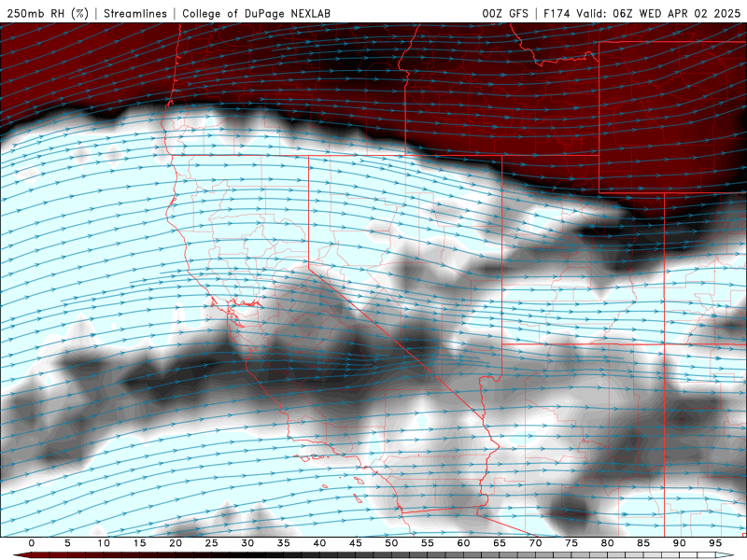Click the "0" value on the color scale
Viewport: 747px width, 560px height.
tap(32, 543)
